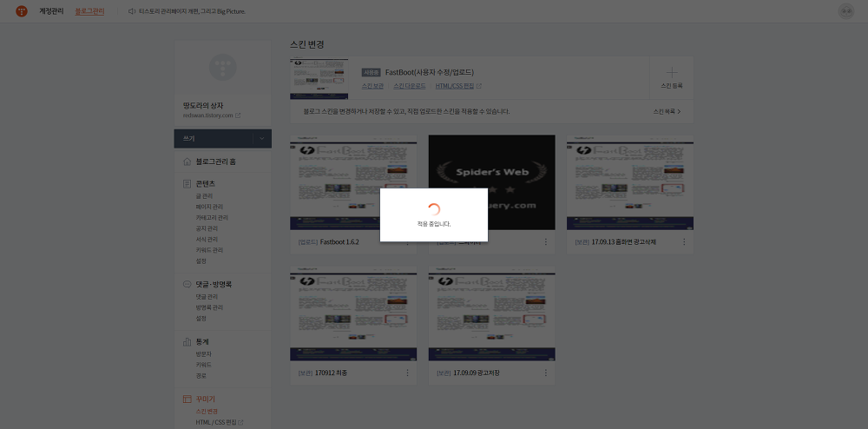Screen dimensions: 868x429
Task: Select the 170912 최종 skin thumbnail
Action: tap(353, 313)
